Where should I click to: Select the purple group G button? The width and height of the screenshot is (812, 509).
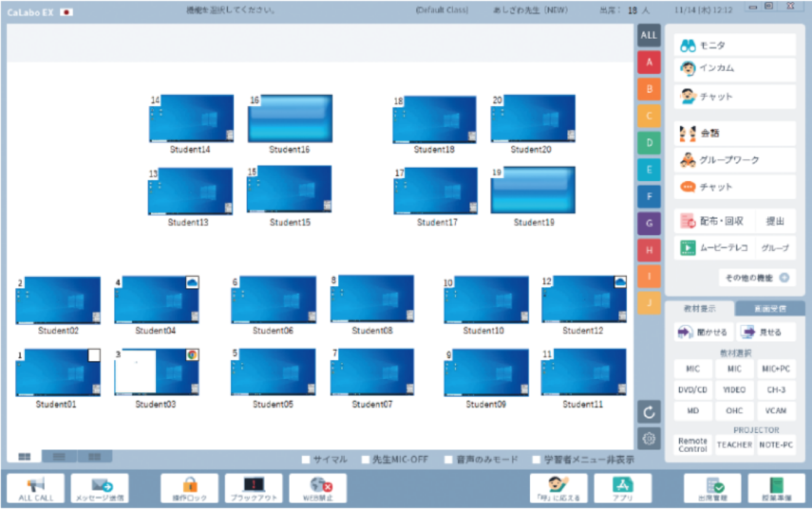click(649, 223)
